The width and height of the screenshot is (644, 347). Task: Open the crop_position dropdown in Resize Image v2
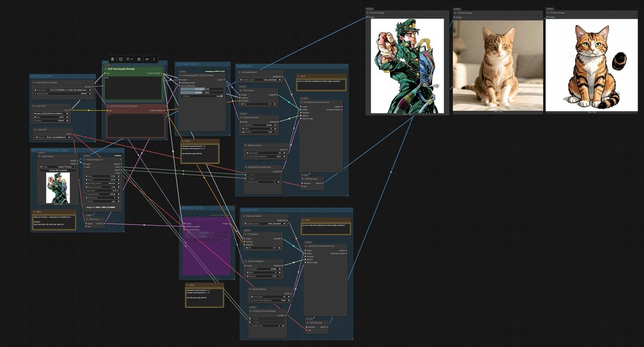pos(101,194)
